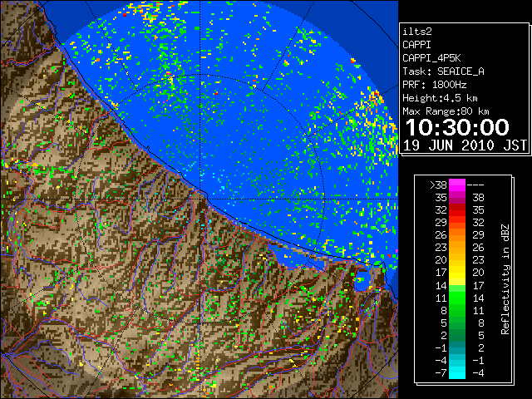Click the 'PRF: 1800Hz' text
Screen dimensions: 532x399
pos(434,85)
